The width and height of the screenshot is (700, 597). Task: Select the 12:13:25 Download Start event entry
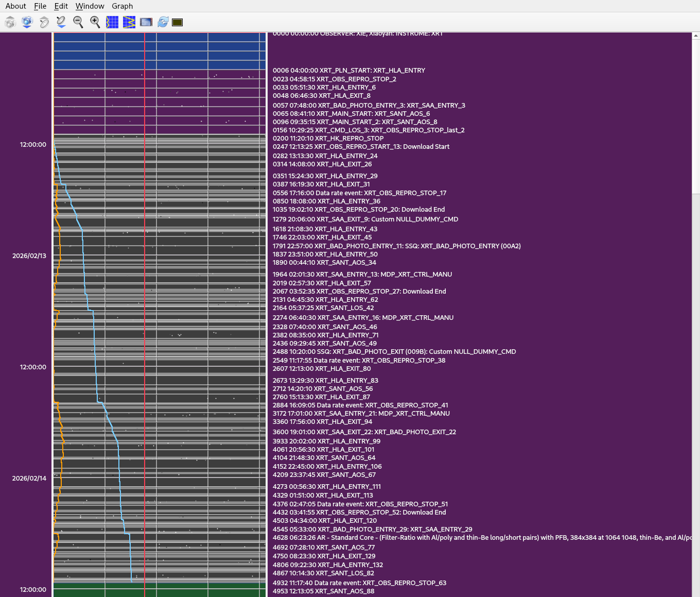(x=361, y=147)
